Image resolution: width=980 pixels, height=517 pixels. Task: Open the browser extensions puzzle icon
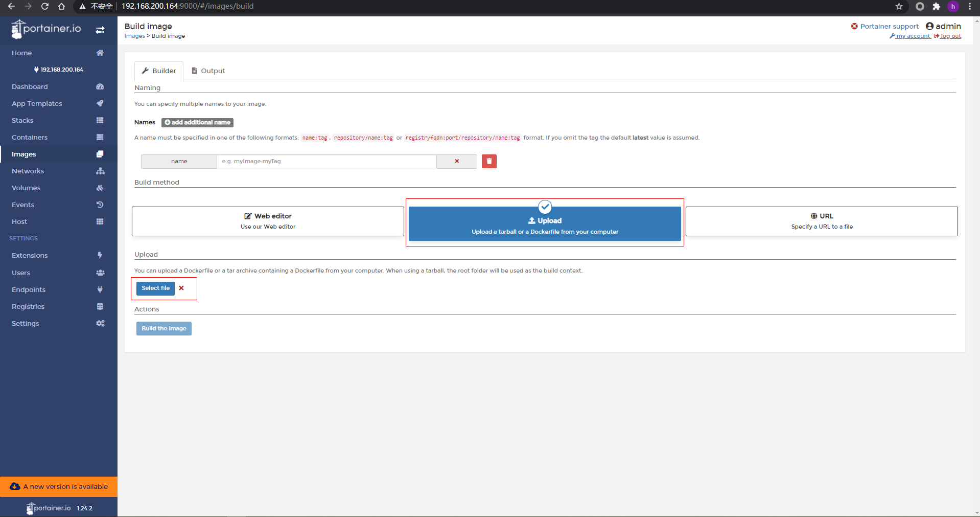(936, 6)
